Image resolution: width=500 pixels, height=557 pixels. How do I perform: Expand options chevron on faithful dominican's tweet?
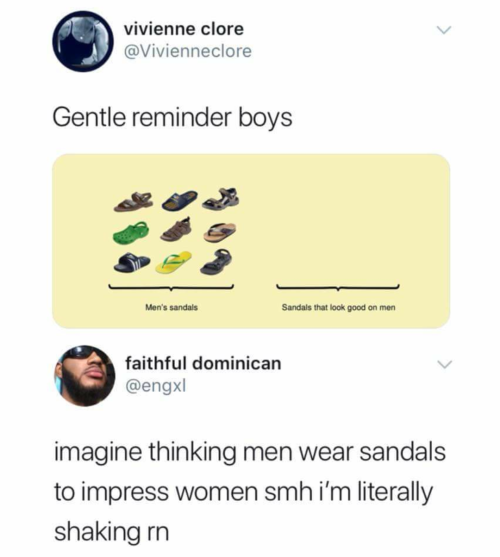(444, 364)
